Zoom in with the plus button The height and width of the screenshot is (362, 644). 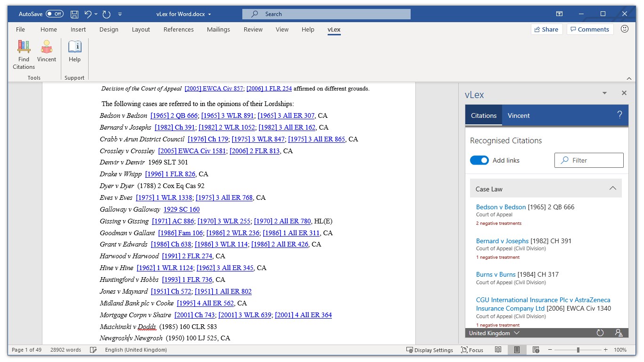click(606, 350)
